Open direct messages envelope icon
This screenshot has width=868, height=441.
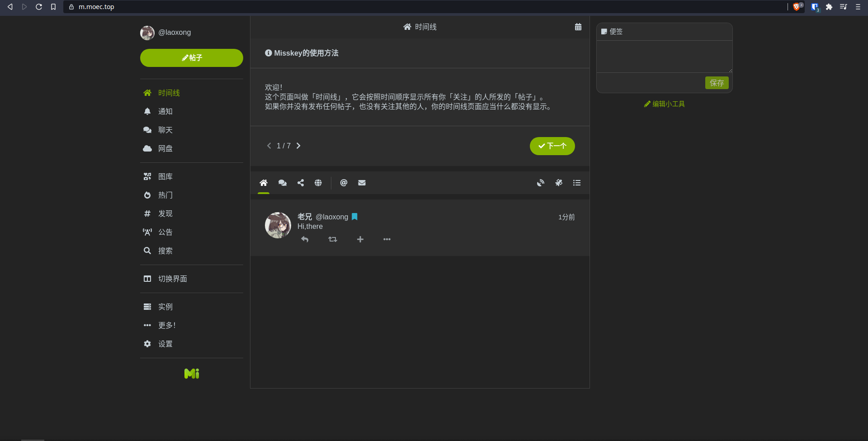362,183
